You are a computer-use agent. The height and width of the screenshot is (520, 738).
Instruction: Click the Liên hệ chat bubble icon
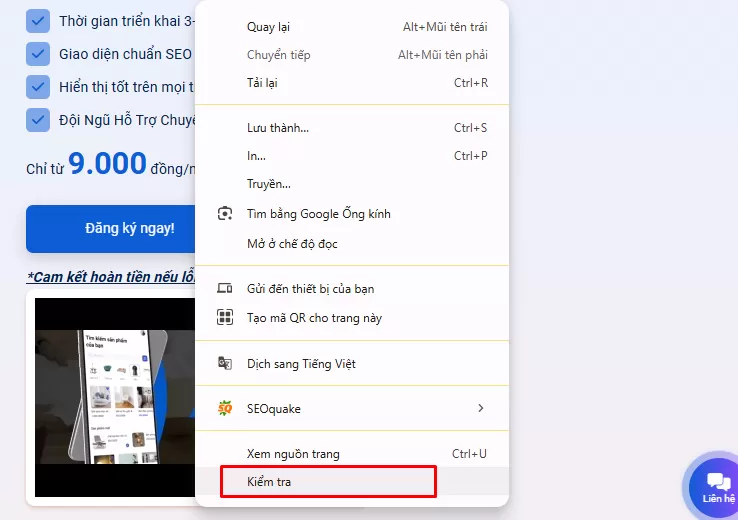pos(718,482)
